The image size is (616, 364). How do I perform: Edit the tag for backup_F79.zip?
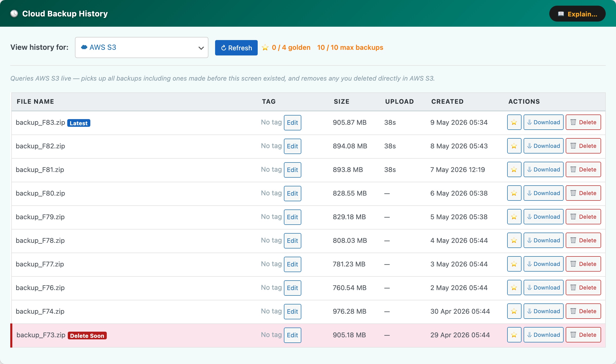click(x=292, y=217)
